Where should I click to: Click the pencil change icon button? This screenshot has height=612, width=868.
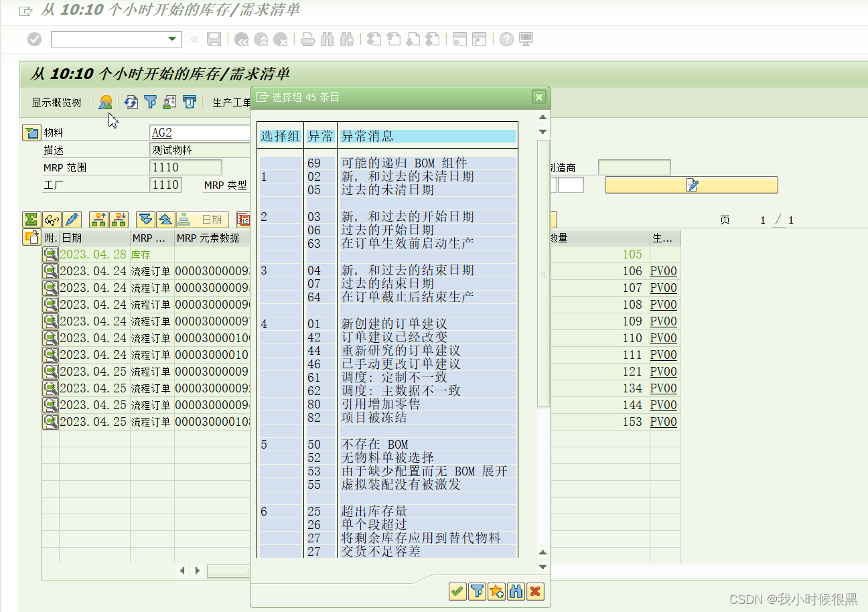[72, 219]
